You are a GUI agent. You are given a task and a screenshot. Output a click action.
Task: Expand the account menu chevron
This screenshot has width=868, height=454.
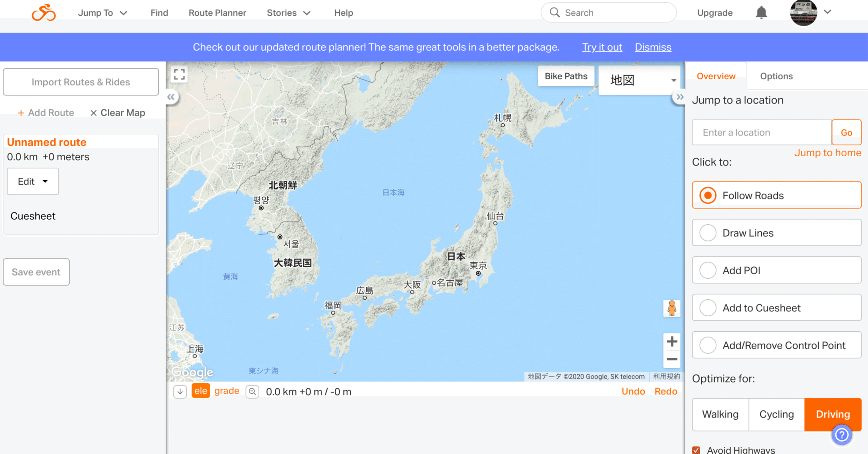point(827,12)
